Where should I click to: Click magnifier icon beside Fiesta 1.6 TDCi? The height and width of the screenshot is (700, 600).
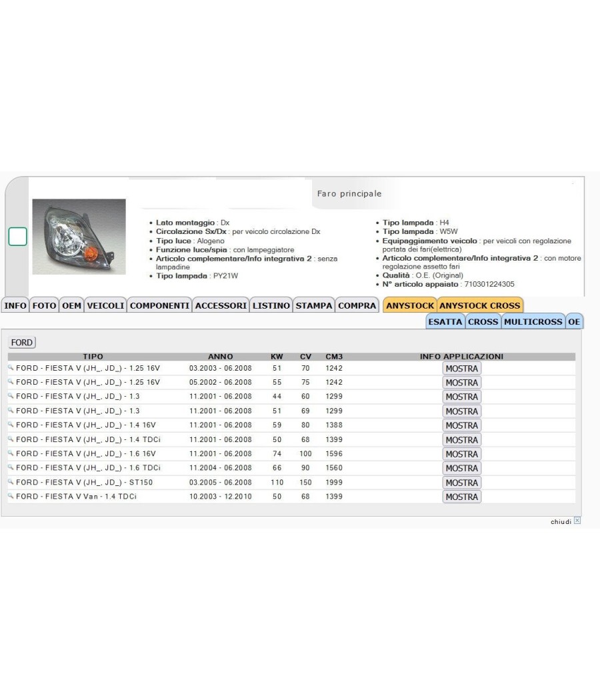11,467
